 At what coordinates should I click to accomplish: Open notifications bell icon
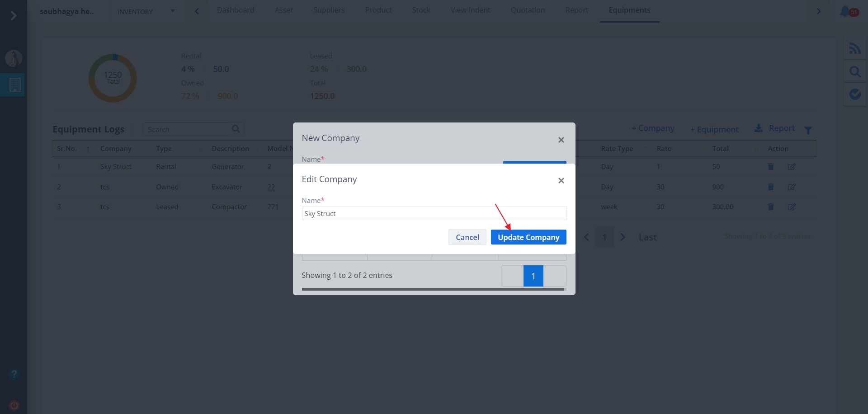pyautogui.click(x=845, y=12)
